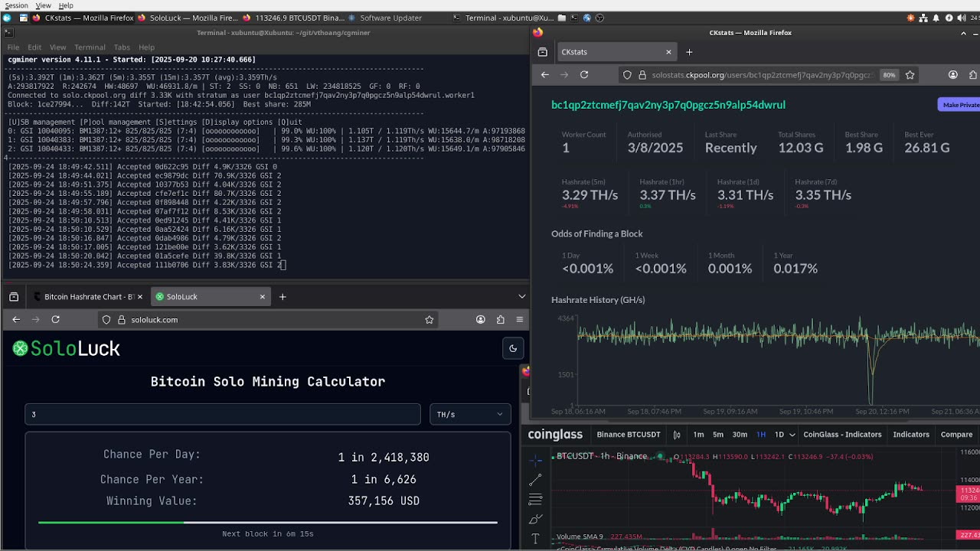This screenshot has width=980, height=551.
Task: Select the 5m timeframe
Action: (x=718, y=435)
